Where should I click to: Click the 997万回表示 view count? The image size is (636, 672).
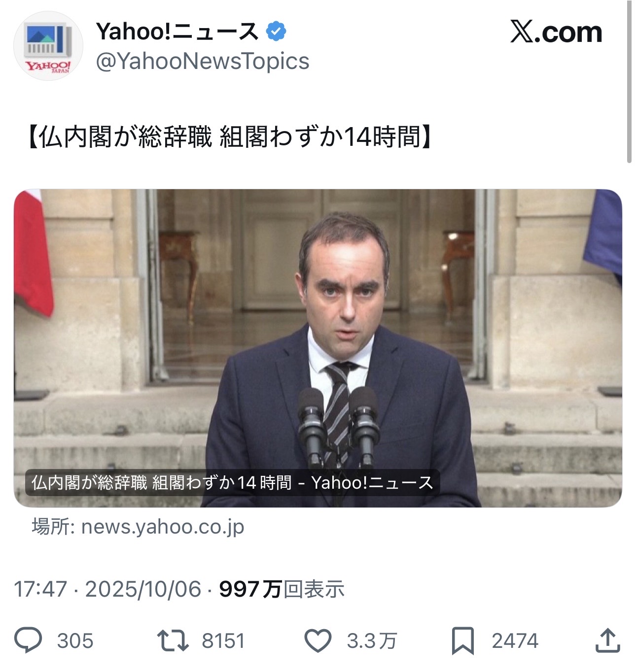pyautogui.click(x=282, y=589)
